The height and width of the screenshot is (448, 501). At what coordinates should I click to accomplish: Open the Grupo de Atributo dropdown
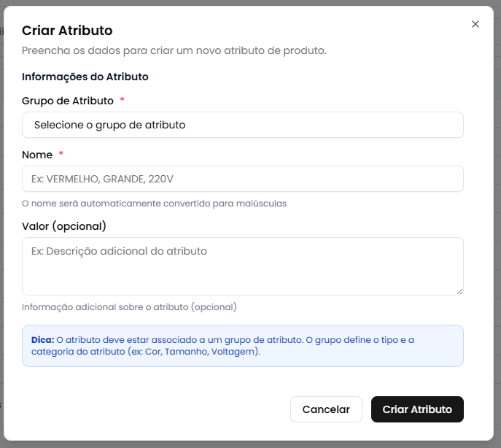pos(242,125)
